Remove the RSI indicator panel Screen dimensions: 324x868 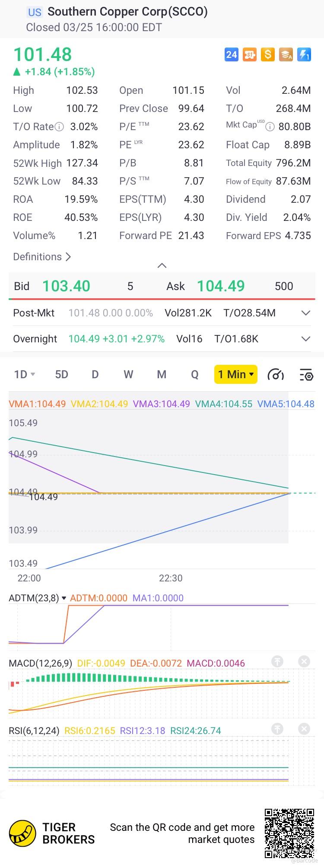[x=304, y=729]
